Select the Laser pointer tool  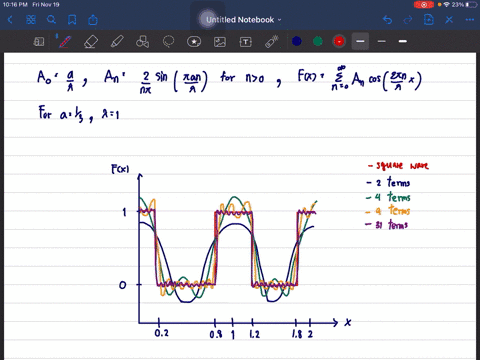pyautogui.click(x=272, y=42)
